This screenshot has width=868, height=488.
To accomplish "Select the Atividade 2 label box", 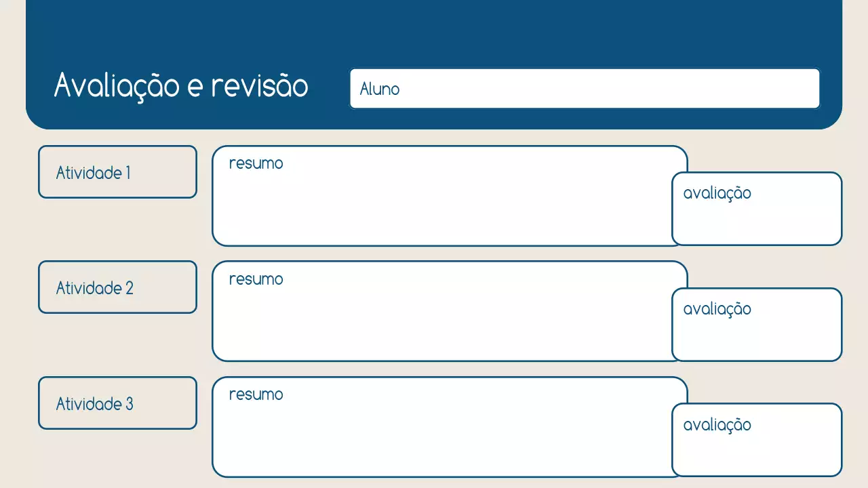I will (117, 287).
